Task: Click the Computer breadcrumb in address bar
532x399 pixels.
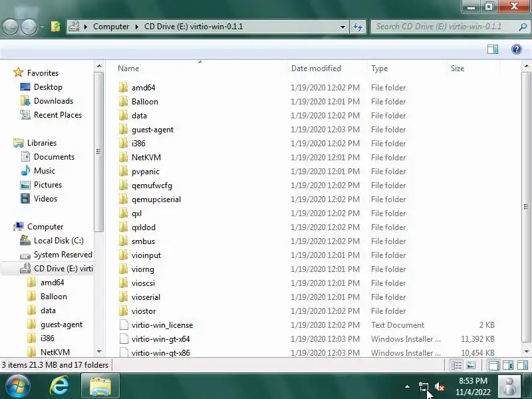Action: (x=111, y=27)
